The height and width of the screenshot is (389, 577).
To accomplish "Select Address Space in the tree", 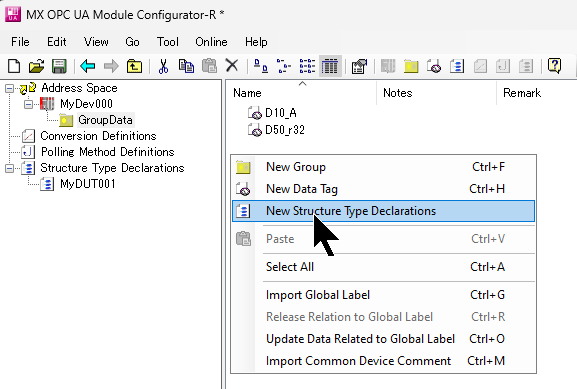I will click(x=79, y=88).
